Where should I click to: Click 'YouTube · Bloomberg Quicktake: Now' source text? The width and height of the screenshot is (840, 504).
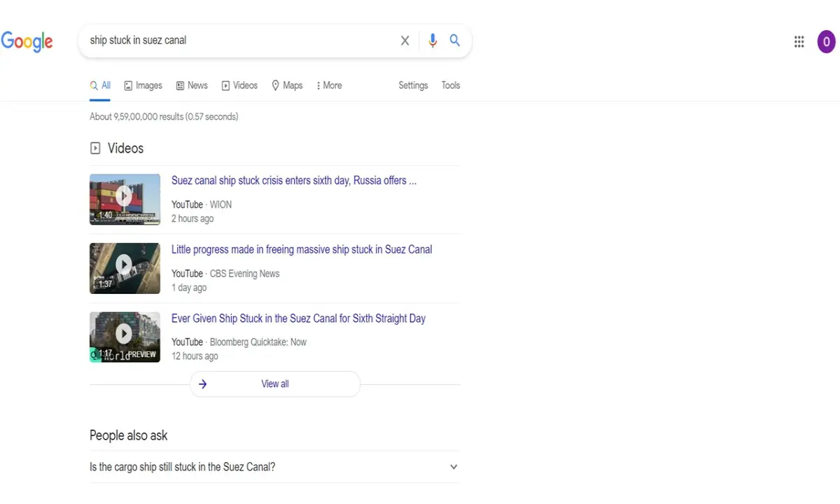[x=239, y=342]
